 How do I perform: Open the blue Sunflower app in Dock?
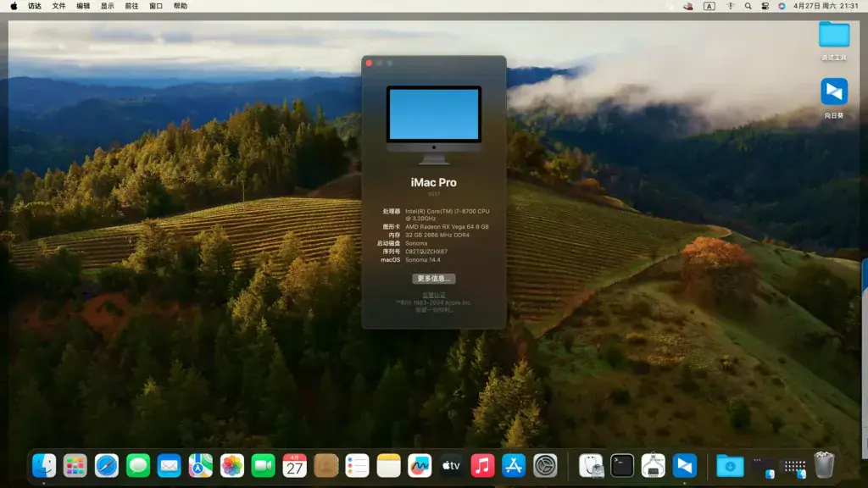pyautogui.click(x=685, y=466)
